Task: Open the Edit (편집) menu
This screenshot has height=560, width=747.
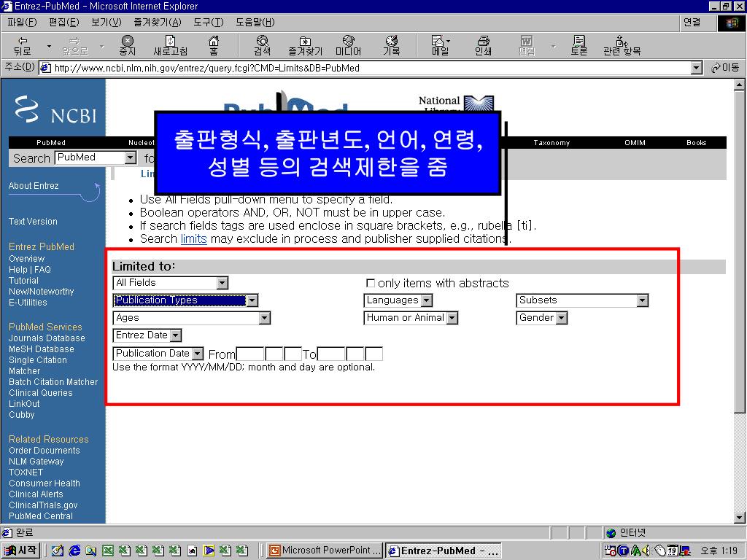Action: click(x=64, y=22)
